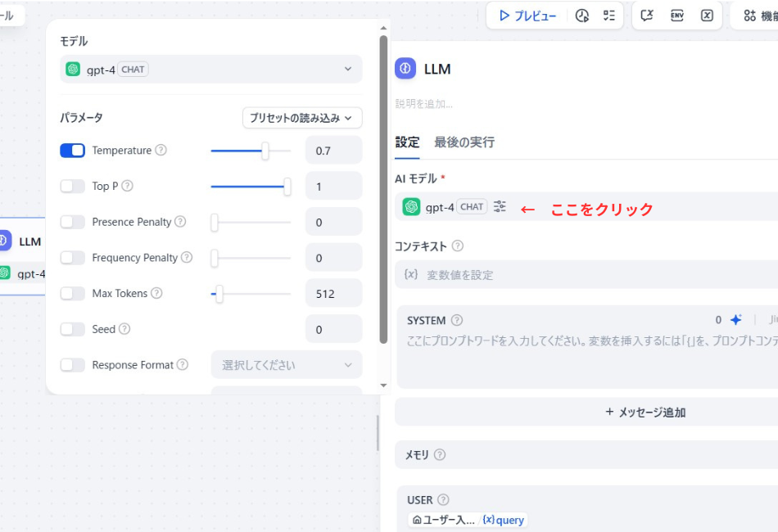The width and height of the screenshot is (778, 532).
Task: Run the workflow with the プレビュー button
Action: pos(527,15)
